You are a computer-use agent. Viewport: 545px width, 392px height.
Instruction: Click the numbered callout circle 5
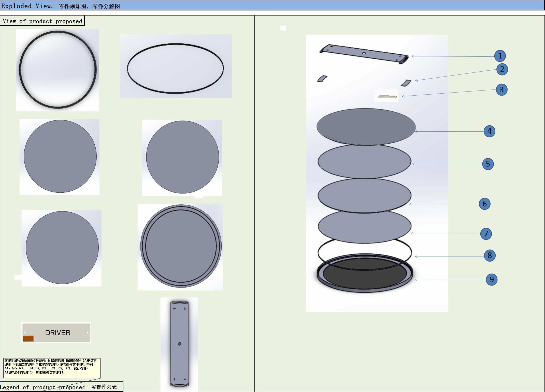point(487,164)
